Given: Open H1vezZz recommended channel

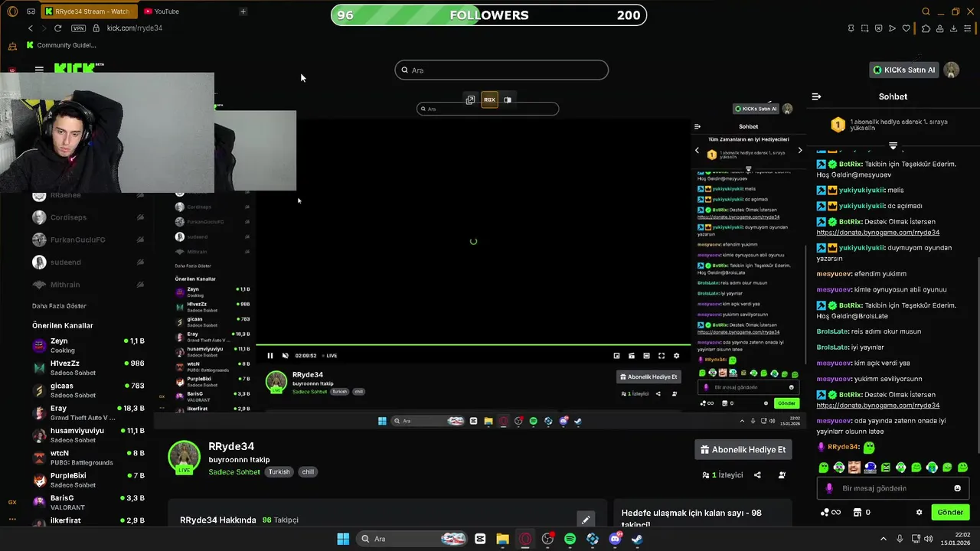Looking at the screenshot, I should point(88,367).
